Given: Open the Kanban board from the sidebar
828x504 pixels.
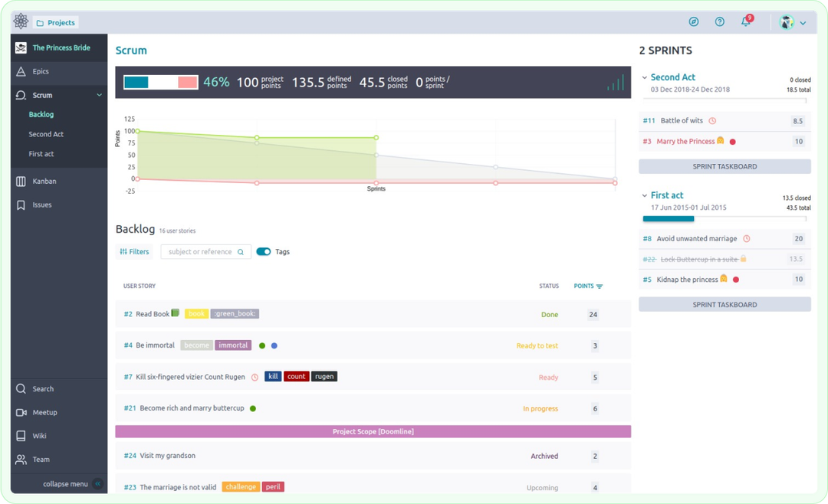Looking at the screenshot, I should pos(46,181).
